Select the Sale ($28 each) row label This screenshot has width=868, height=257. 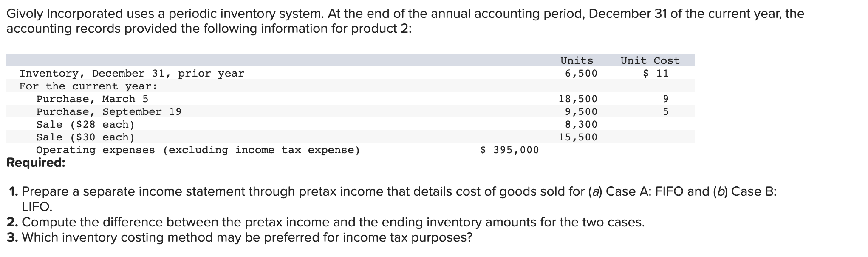pyautogui.click(x=85, y=124)
